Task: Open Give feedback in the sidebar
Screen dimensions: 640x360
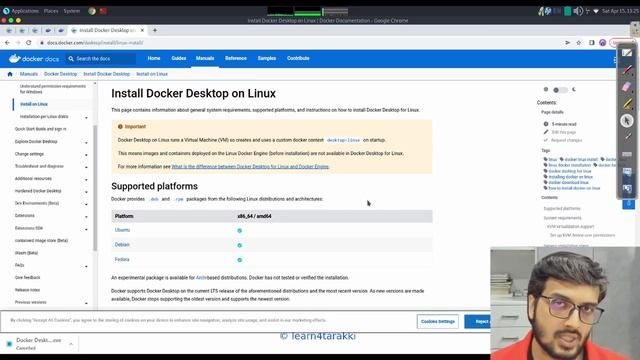Action: coord(27,278)
